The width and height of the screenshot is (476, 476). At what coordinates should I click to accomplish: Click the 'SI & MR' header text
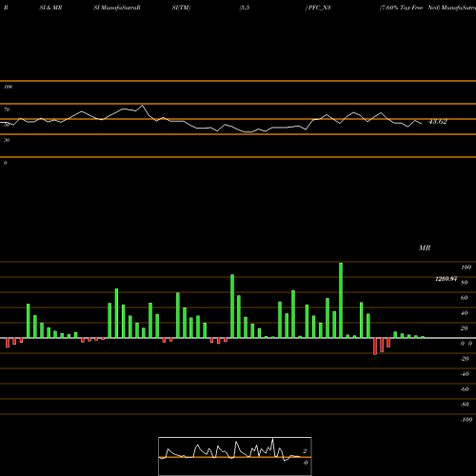coord(50,8)
